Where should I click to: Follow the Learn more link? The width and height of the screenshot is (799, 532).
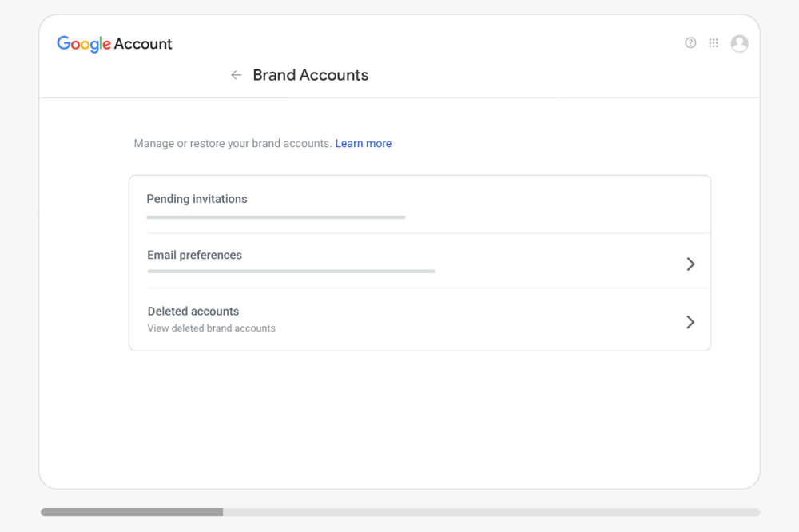pyautogui.click(x=363, y=144)
